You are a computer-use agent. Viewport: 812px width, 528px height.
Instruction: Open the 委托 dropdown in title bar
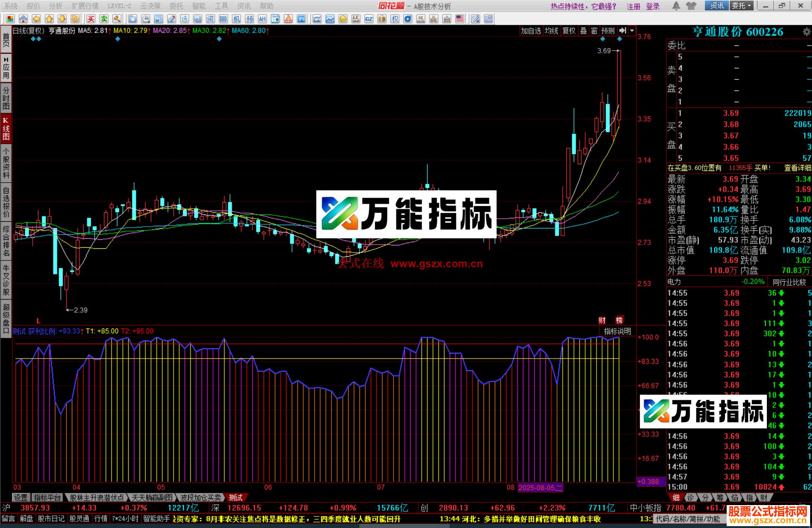tap(741, 6)
